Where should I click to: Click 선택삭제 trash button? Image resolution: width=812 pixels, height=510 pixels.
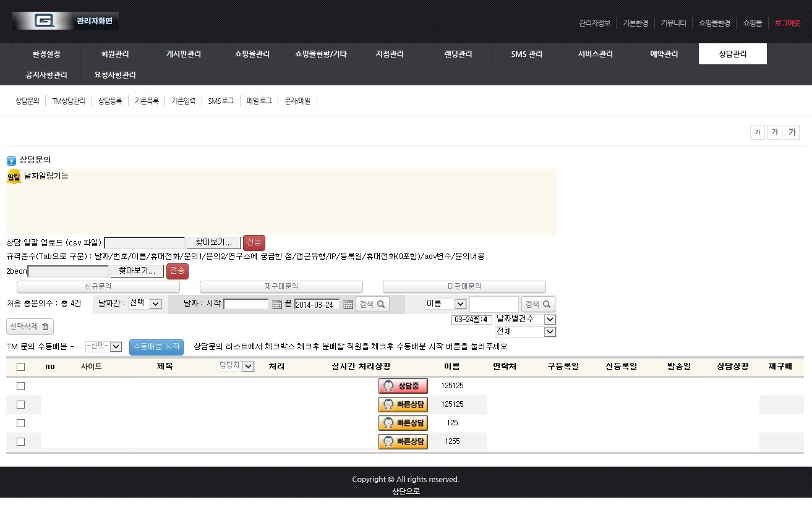pos(30,326)
